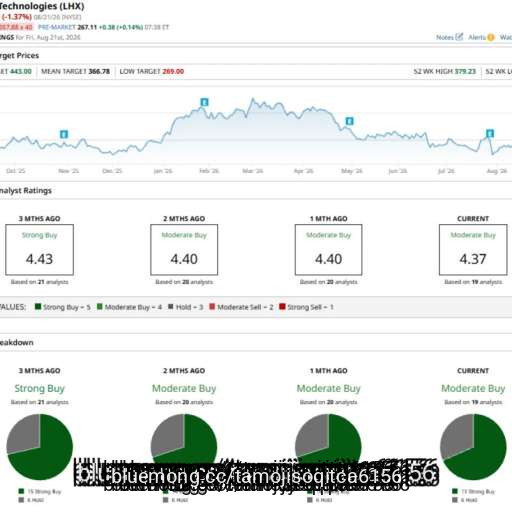Click the high target 443.00 value
The height and width of the screenshot is (512, 512).
21,71
